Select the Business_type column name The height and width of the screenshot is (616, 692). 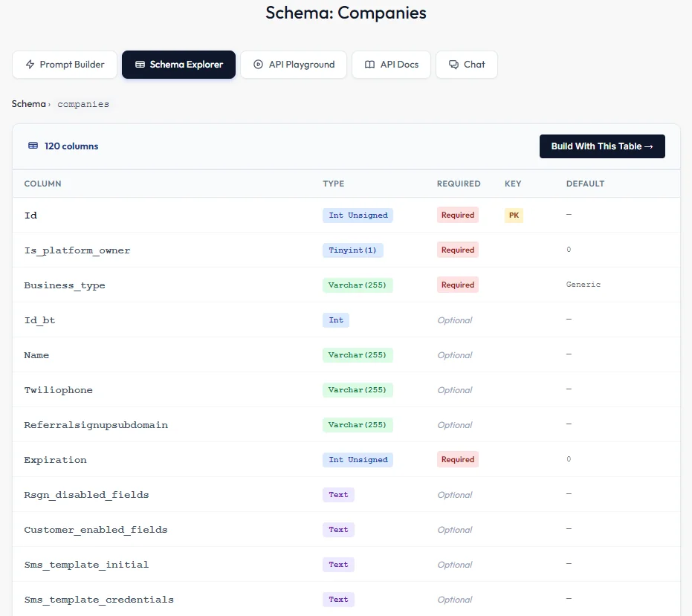pyautogui.click(x=65, y=285)
